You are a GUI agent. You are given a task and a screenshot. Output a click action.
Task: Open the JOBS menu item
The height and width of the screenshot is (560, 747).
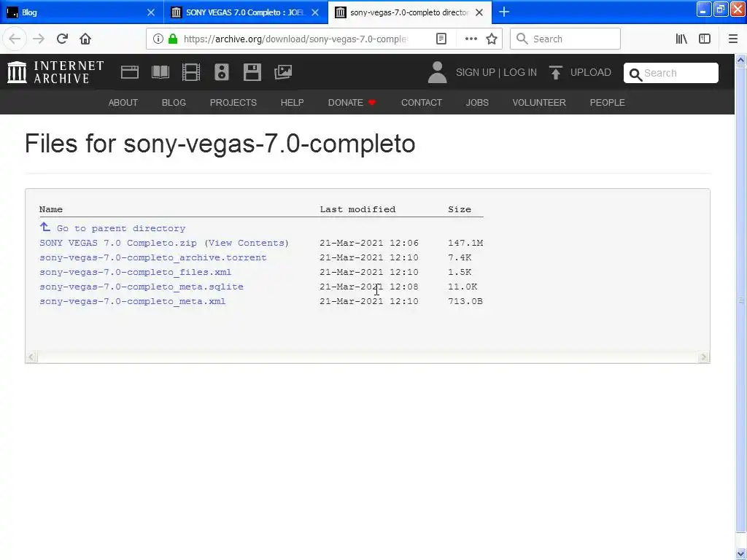point(477,102)
